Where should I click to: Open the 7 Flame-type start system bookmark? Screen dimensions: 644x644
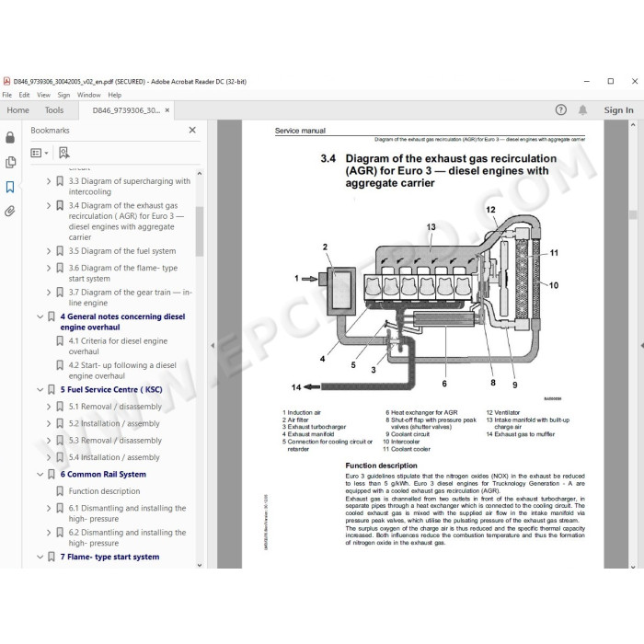coord(109,557)
